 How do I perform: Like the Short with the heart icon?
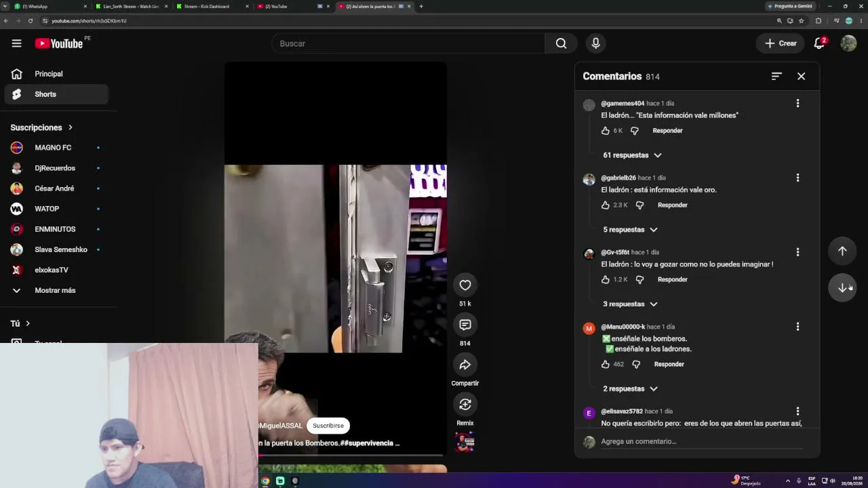pos(465,285)
